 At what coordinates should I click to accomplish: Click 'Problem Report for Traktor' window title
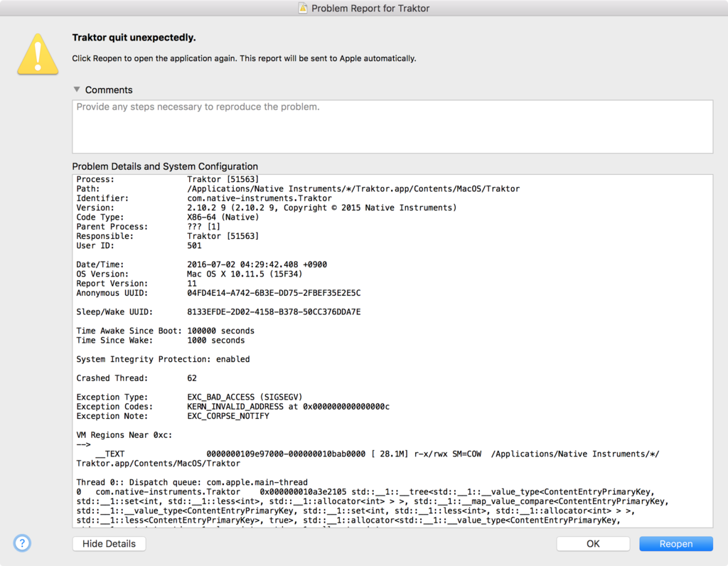(x=370, y=9)
